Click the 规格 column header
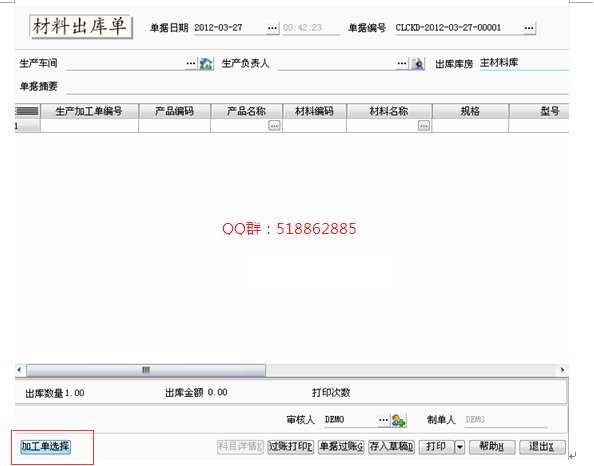 (x=471, y=111)
